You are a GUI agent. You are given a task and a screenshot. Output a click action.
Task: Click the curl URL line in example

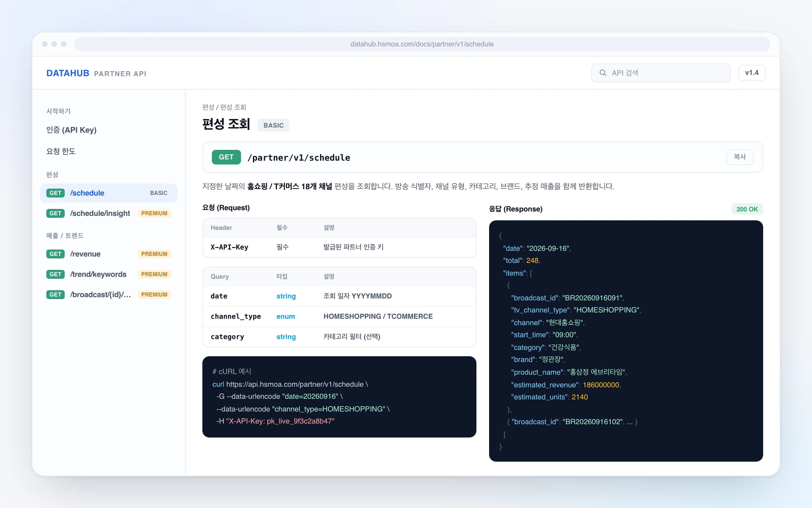click(x=290, y=384)
